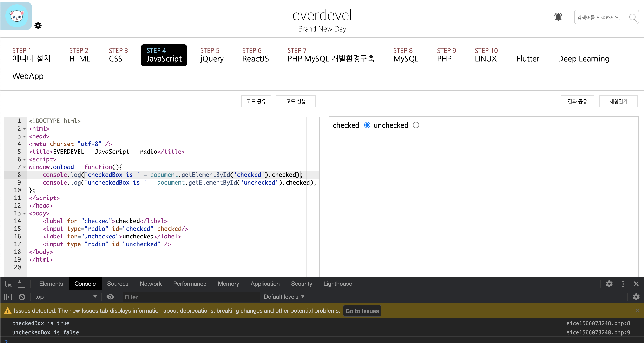Switch to the Sources tab
The height and width of the screenshot is (343, 644).
point(118,284)
